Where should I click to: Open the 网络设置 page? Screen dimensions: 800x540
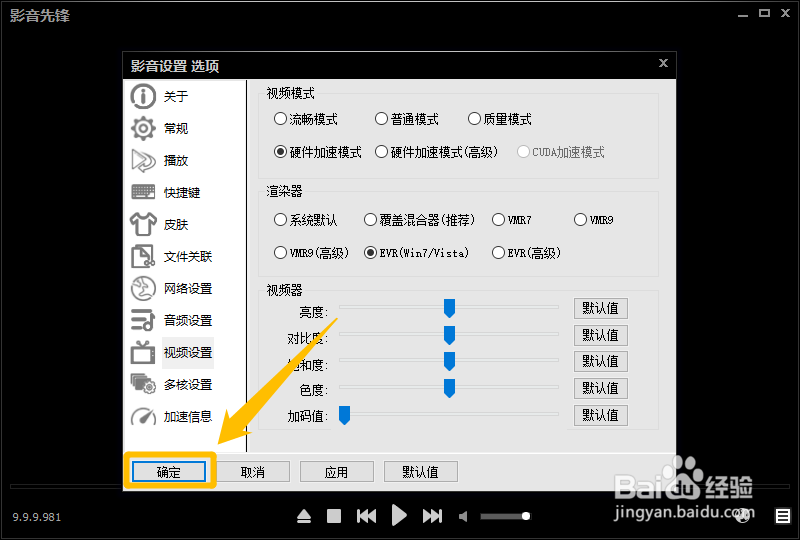tap(188, 288)
